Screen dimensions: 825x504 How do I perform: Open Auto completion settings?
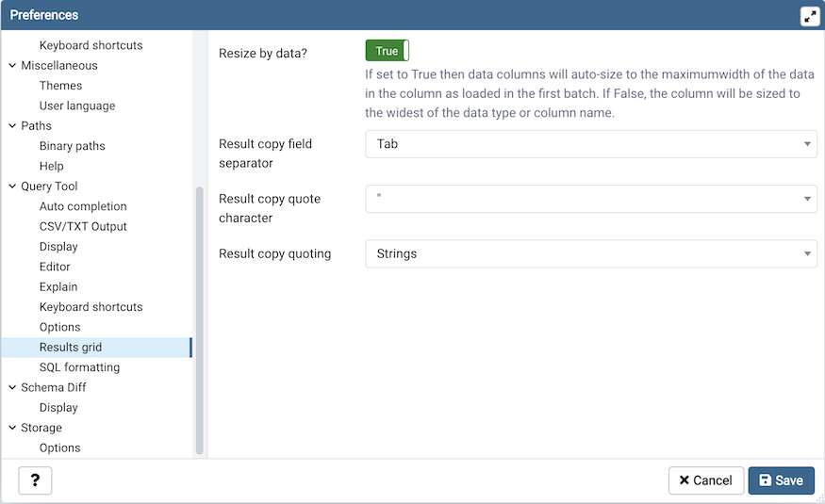[83, 206]
